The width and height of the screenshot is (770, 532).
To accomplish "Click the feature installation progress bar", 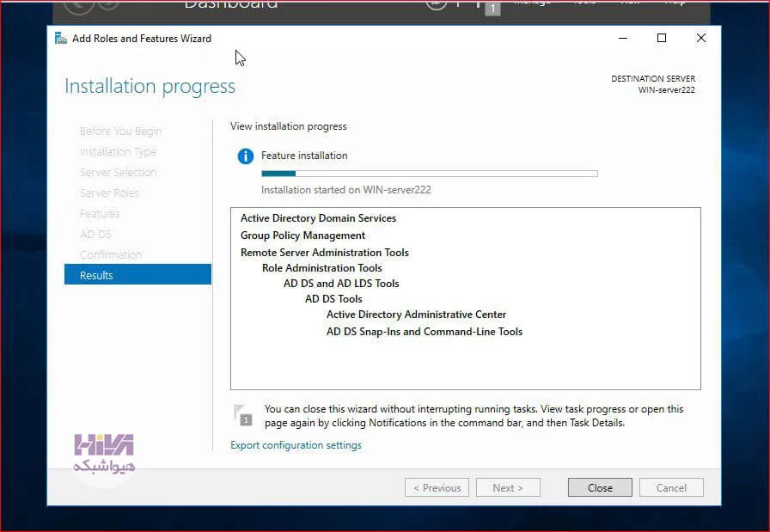I will coord(429,174).
